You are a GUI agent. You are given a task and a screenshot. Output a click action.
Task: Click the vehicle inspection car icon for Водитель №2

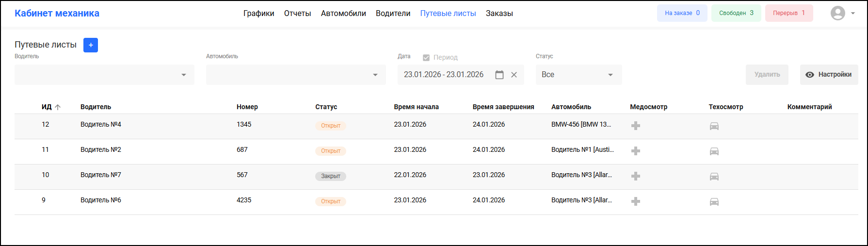pos(714,151)
